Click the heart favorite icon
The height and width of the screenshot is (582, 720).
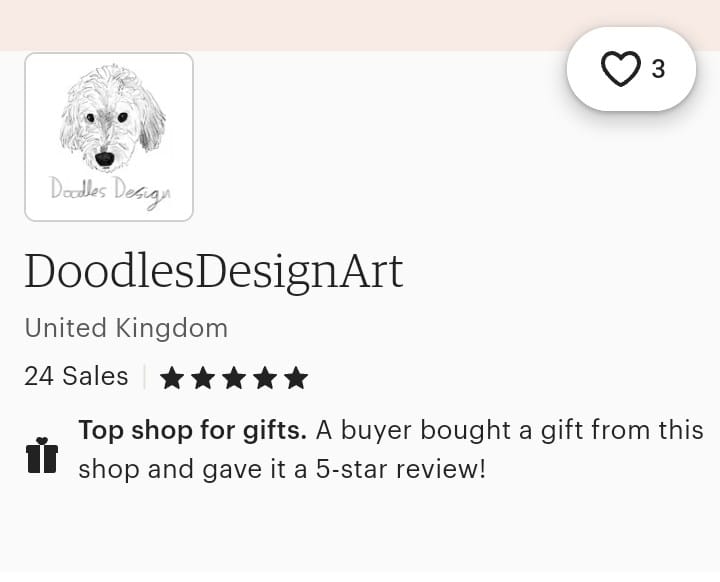point(620,69)
